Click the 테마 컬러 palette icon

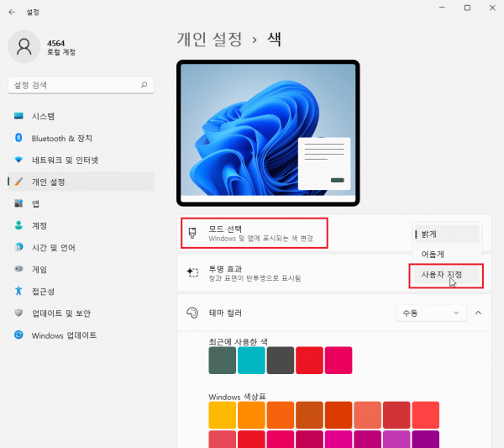192,313
